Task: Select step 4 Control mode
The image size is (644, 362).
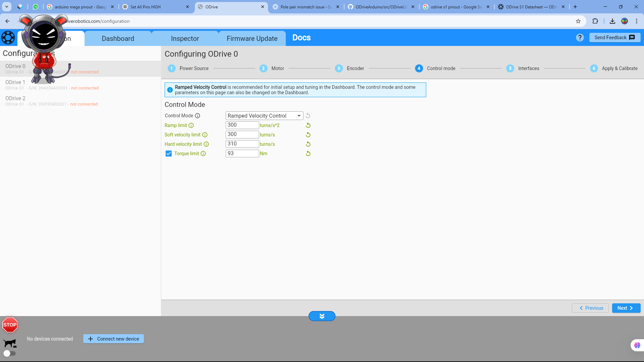Action: click(x=435, y=68)
